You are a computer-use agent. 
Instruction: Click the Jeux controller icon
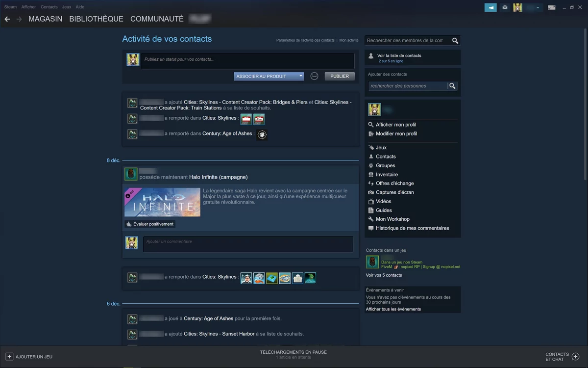(371, 147)
